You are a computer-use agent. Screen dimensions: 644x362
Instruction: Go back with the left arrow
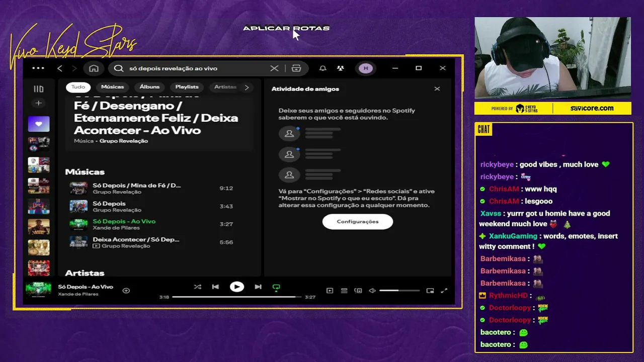60,68
